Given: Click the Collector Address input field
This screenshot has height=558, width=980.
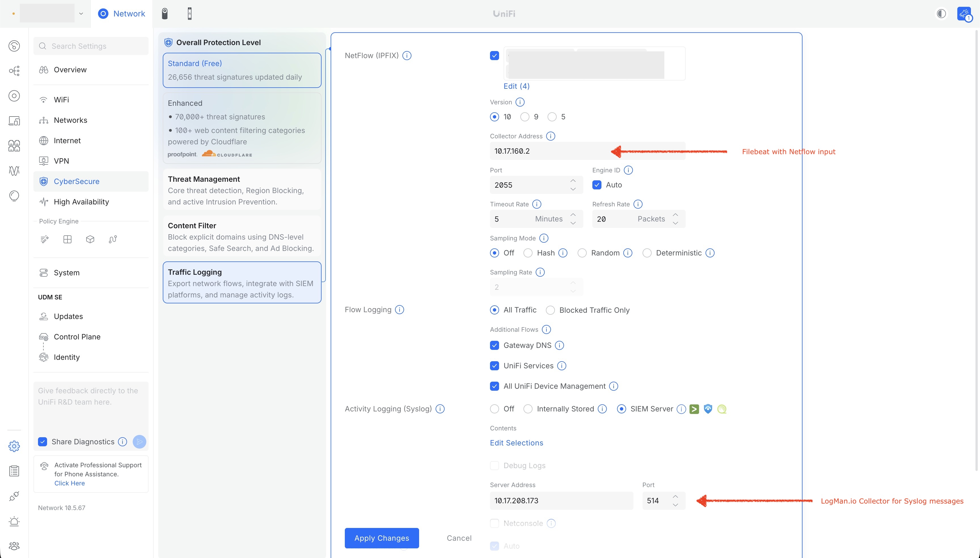Looking at the screenshot, I should pos(587,151).
